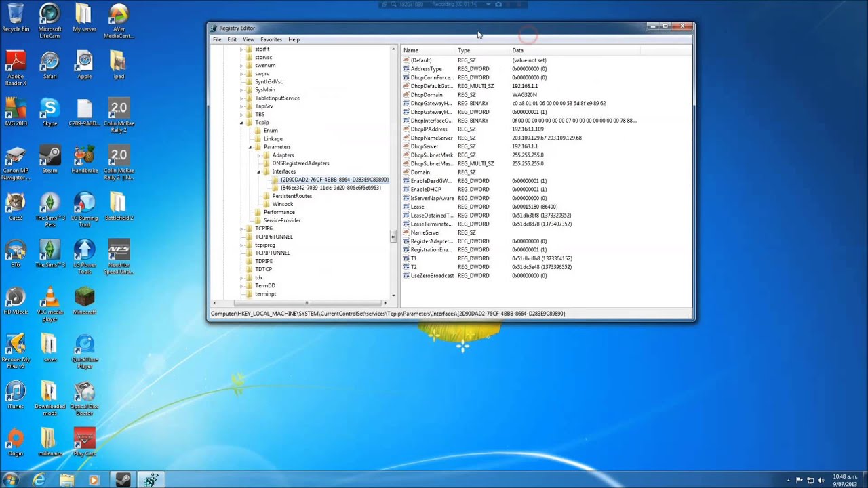Click the tree pane scroll-up arrow
868x488 pixels.
coord(393,49)
